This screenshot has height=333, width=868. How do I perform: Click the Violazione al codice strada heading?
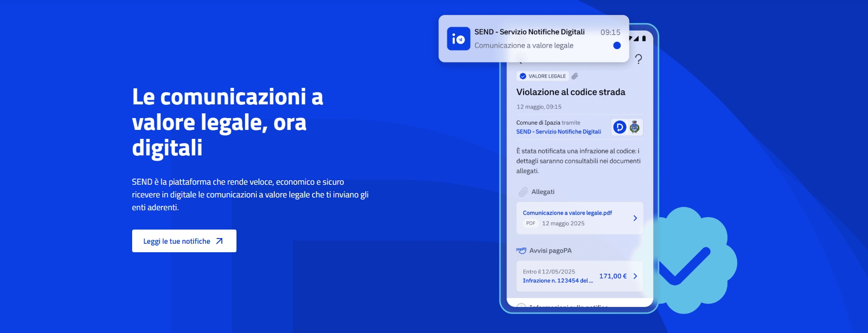pos(571,92)
